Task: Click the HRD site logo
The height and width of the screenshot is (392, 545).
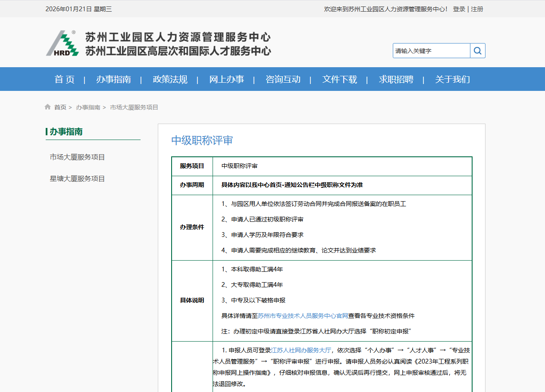Action: [63, 44]
